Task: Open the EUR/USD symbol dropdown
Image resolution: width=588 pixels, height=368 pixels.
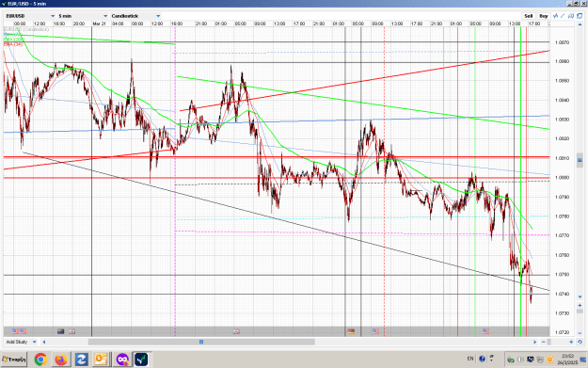Action: click(x=30, y=16)
